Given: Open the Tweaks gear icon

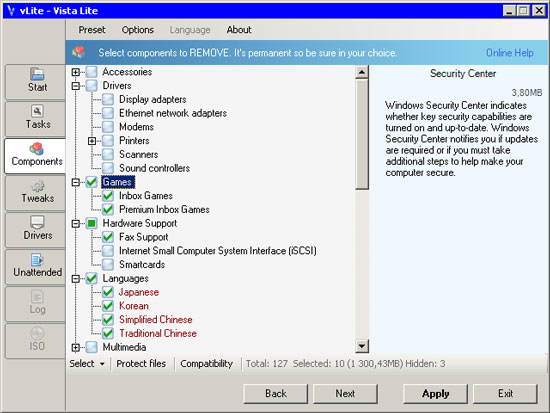Looking at the screenshot, I should click(37, 186).
